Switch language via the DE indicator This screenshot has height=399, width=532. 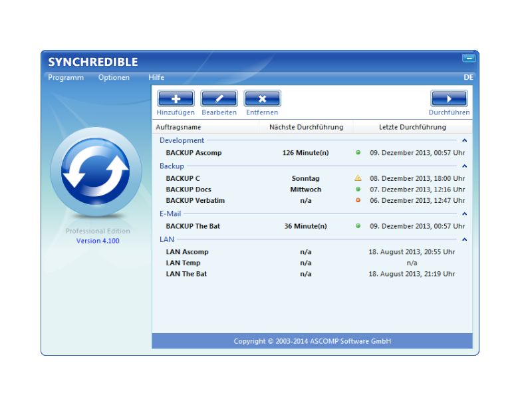[468, 77]
